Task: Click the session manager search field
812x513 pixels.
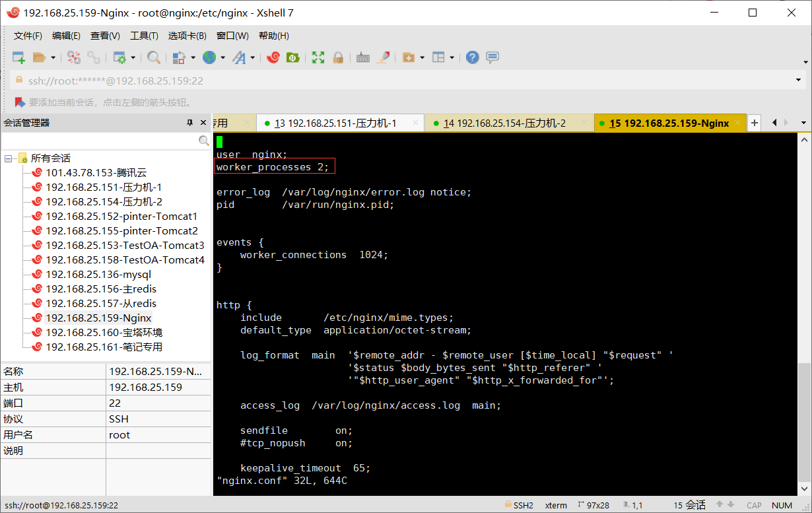Action: pyautogui.click(x=99, y=141)
